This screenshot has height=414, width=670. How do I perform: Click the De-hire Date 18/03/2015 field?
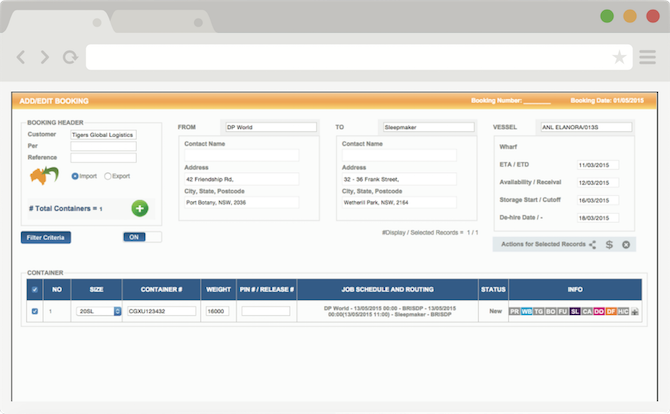coord(598,218)
